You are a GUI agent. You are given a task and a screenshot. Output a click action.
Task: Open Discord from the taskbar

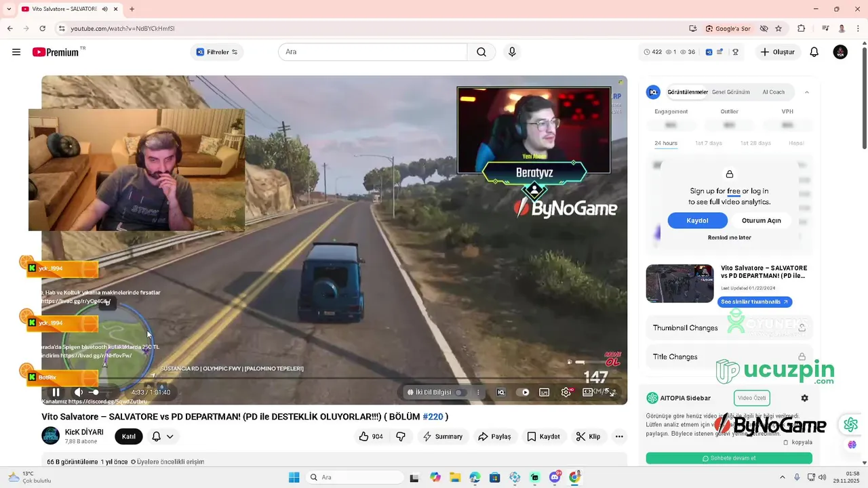point(555,477)
